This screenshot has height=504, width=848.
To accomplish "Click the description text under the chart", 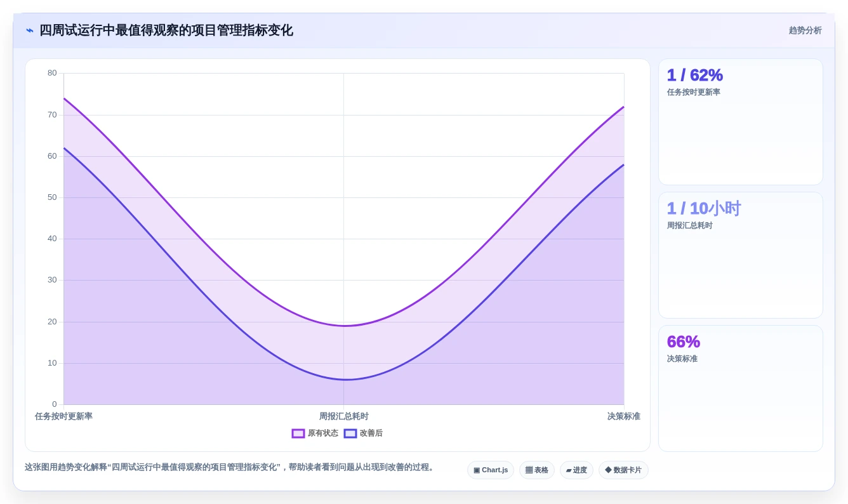I will click(230, 467).
